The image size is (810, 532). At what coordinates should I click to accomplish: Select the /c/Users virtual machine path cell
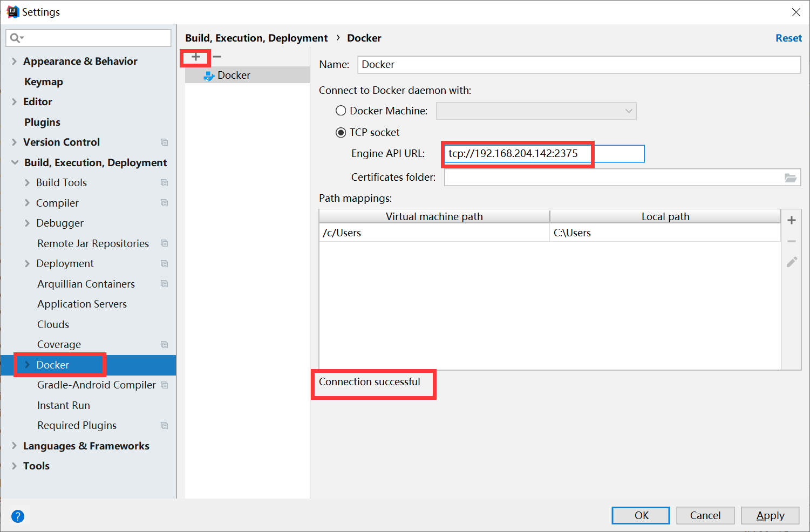[x=434, y=233]
